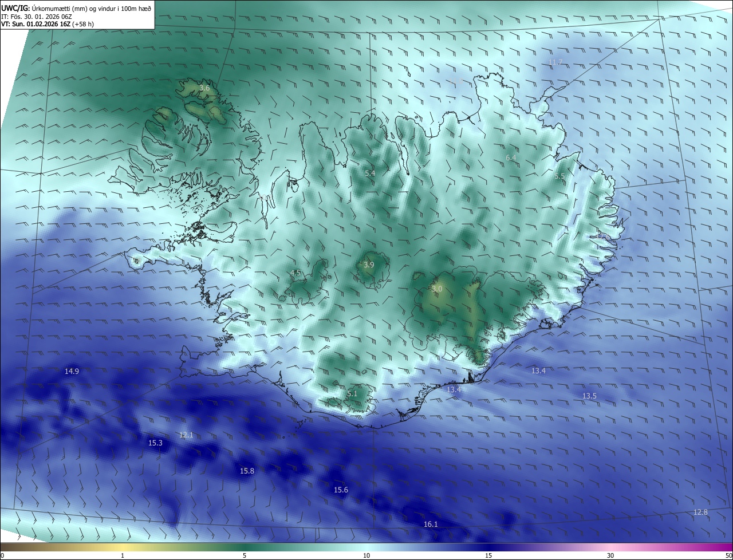This screenshot has width=733, height=560.
Task: Click the VT: Sun. 01.02.2026 16Z (+58 h) line
Action: tap(48, 24)
